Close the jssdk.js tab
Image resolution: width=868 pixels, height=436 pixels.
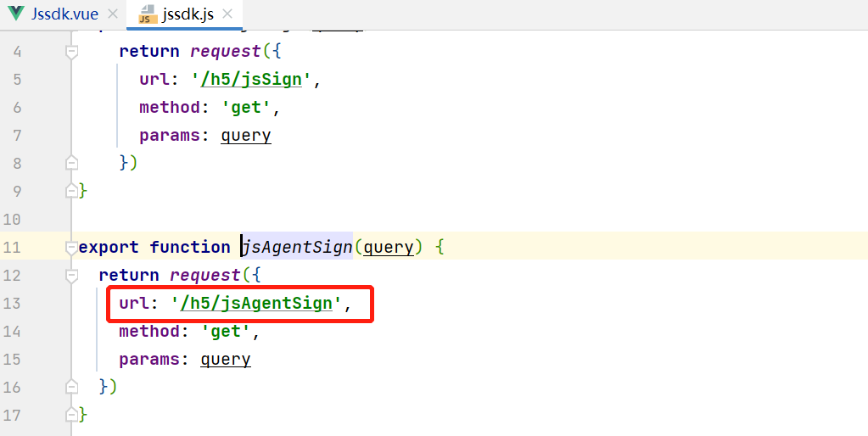pos(227,14)
